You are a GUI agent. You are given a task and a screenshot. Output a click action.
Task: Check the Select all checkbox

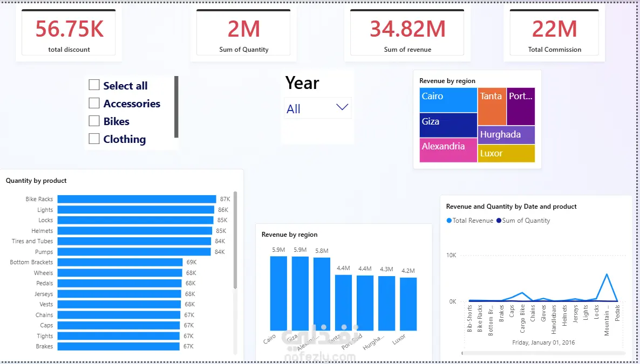click(94, 85)
